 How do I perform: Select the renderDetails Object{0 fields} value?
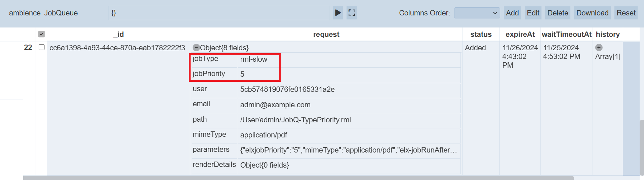[265, 165]
